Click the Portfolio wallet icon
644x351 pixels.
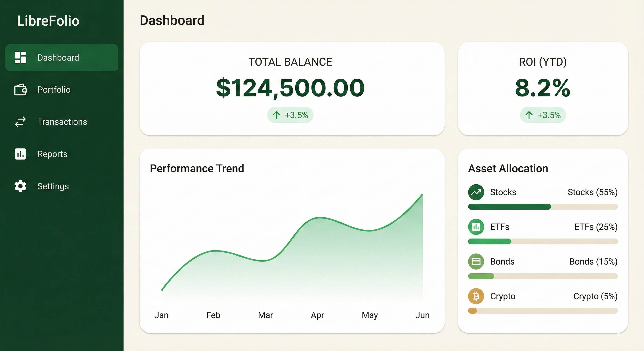(21, 89)
